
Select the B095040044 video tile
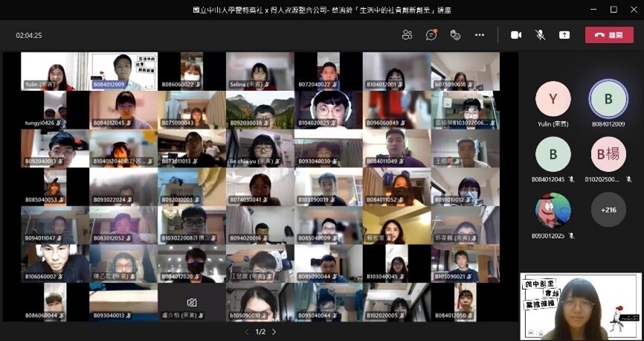(328, 302)
